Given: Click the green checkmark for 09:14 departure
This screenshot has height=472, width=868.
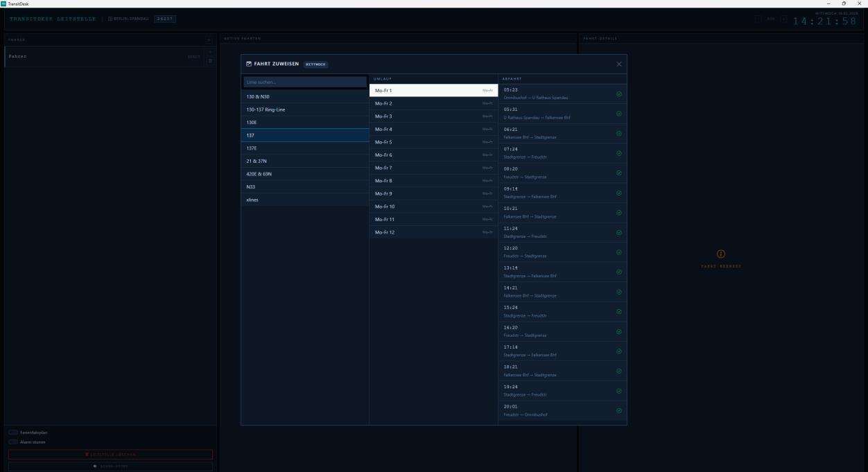Looking at the screenshot, I should click(618, 193).
